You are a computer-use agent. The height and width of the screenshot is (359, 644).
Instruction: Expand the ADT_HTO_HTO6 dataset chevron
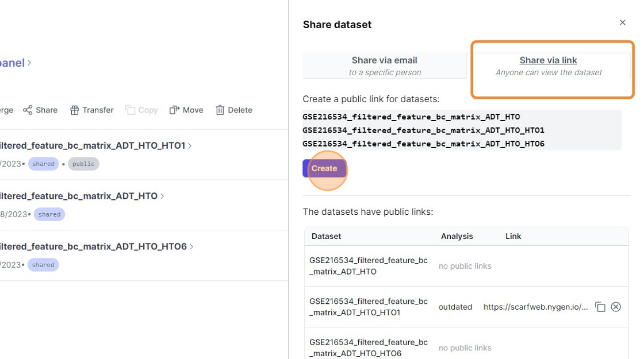click(x=191, y=246)
